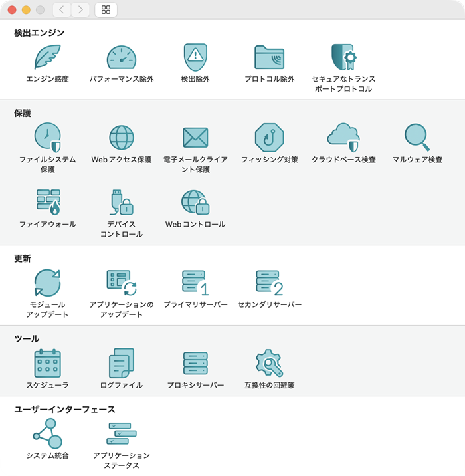This screenshot has width=465, height=476.
Task: Select プライマリサーバー icon
Action: pos(195,283)
